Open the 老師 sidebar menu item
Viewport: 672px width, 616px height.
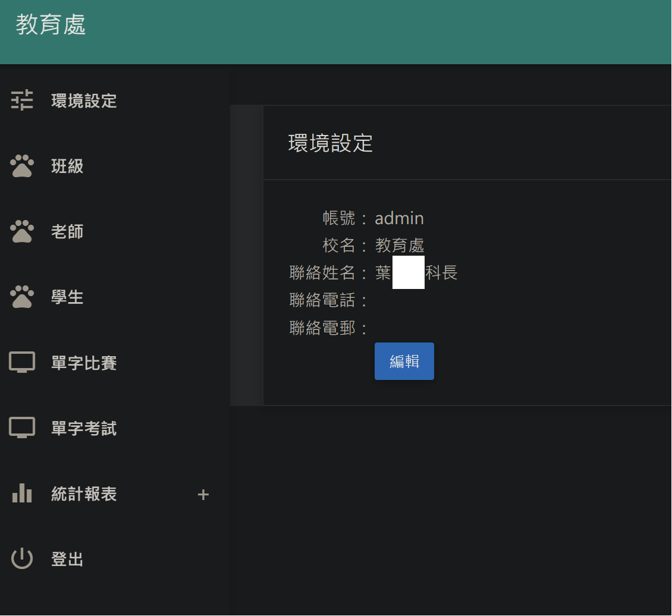pos(67,232)
